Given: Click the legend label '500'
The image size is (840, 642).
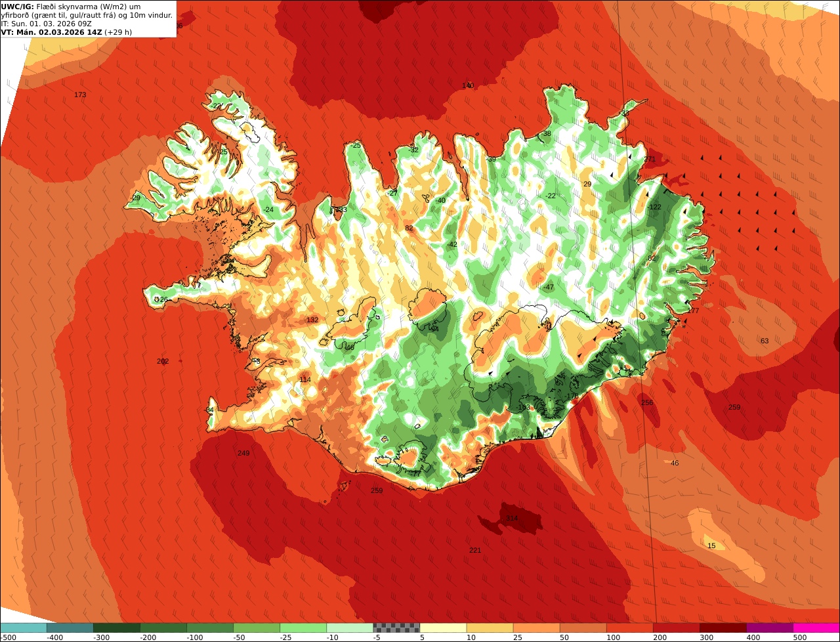Looking at the screenshot, I should click(x=799, y=637).
